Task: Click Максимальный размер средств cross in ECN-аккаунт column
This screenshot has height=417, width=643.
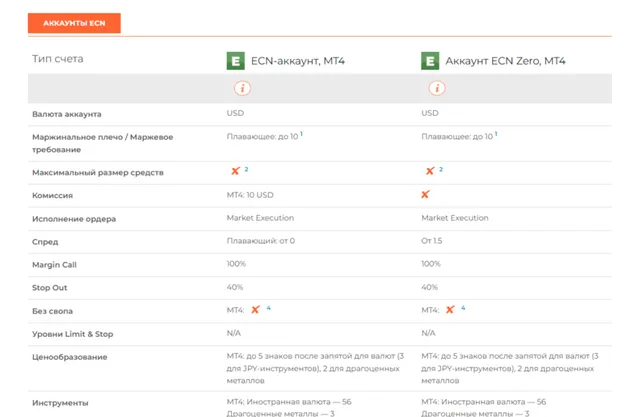Action: coord(235,172)
